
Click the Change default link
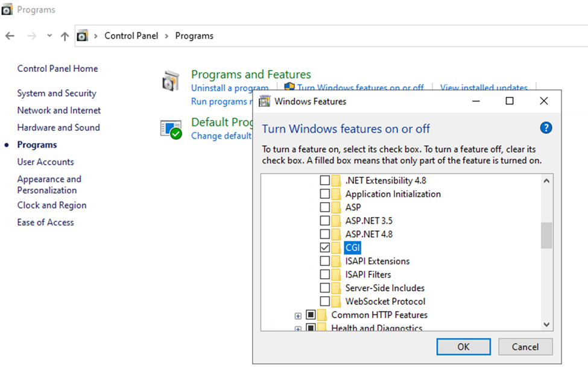tap(221, 135)
